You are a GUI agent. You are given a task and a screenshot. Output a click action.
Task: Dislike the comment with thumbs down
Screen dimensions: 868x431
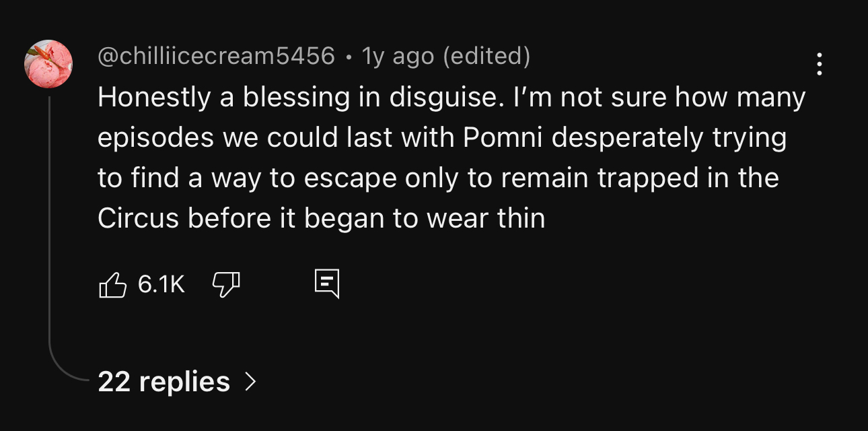pos(226,284)
